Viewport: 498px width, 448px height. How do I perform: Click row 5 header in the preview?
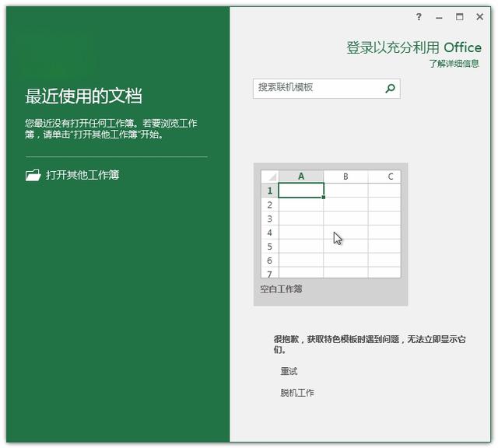click(x=270, y=247)
